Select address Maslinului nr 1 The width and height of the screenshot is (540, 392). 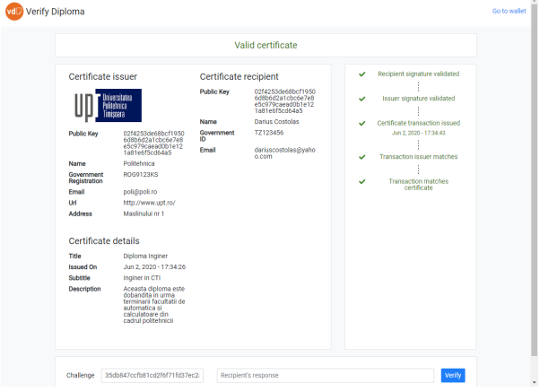144,213
